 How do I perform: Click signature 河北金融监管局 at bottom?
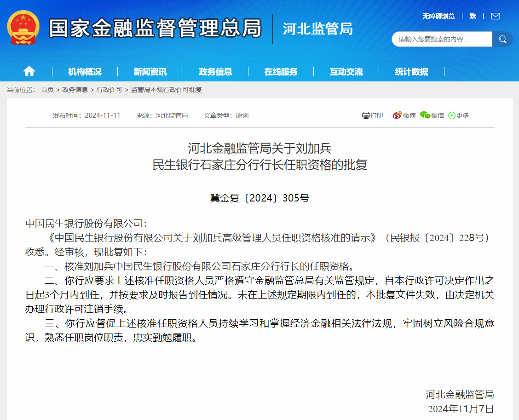tap(460, 395)
